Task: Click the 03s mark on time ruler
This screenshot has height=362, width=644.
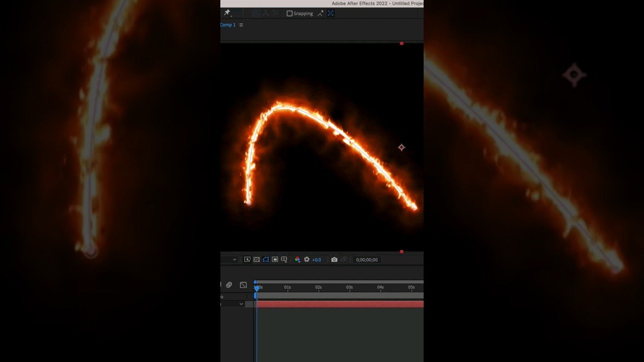Action: (x=349, y=288)
